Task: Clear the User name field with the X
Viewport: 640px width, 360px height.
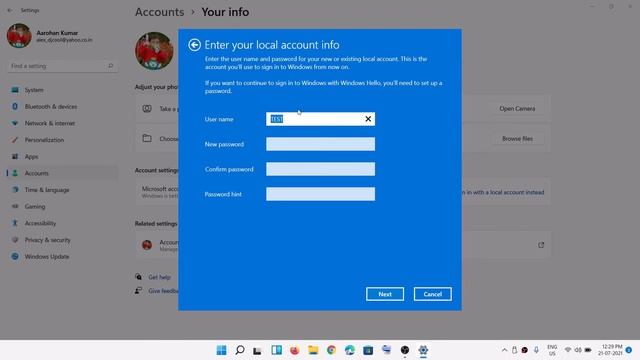Action: (368, 119)
